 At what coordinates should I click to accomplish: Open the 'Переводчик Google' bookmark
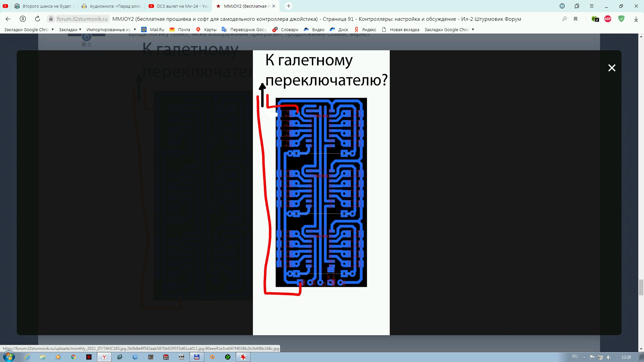(244, 29)
